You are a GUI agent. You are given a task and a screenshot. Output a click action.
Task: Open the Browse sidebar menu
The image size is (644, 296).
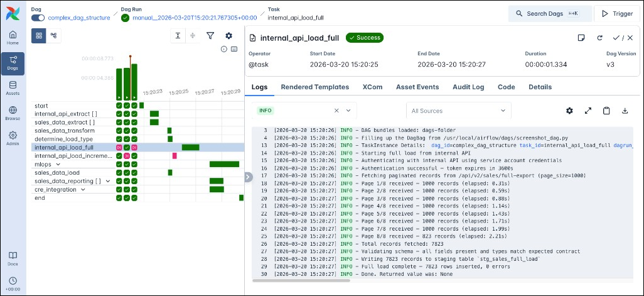(13, 114)
